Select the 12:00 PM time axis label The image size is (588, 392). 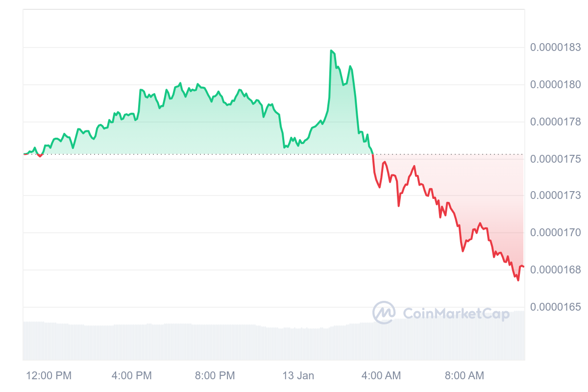(49, 376)
